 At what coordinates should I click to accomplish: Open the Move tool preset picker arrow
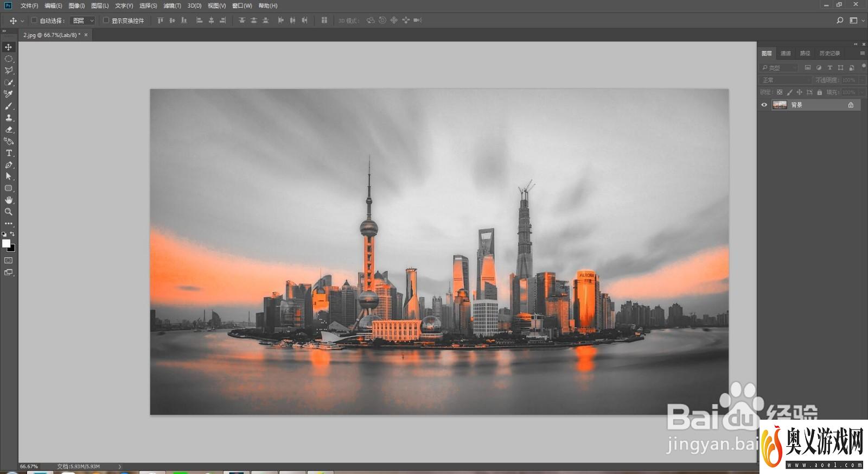coord(22,21)
